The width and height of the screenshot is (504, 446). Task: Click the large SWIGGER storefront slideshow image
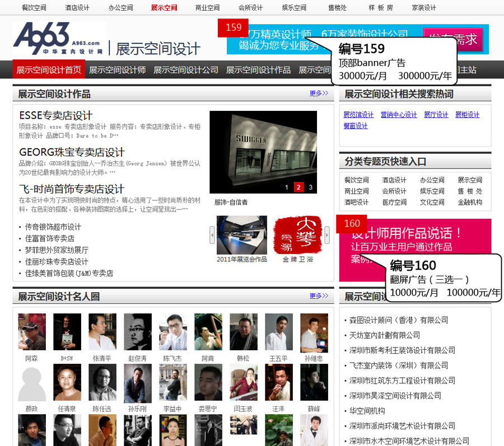263,152
